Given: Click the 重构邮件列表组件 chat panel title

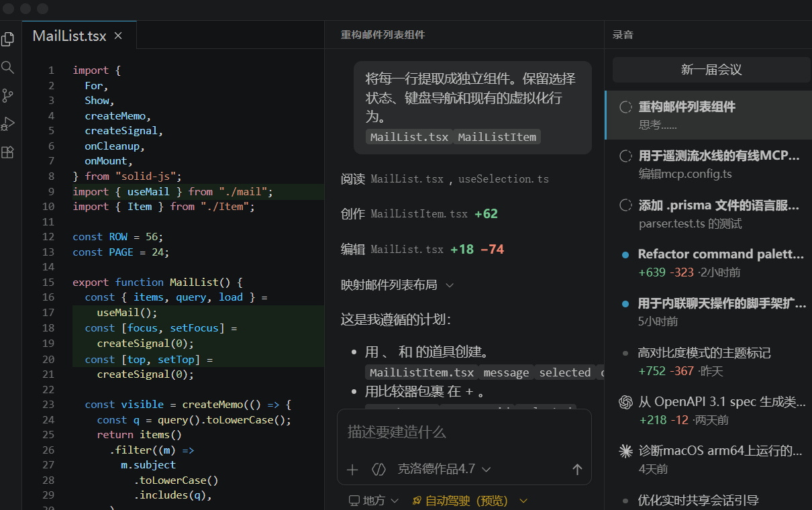Looking at the screenshot, I should coord(383,35).
